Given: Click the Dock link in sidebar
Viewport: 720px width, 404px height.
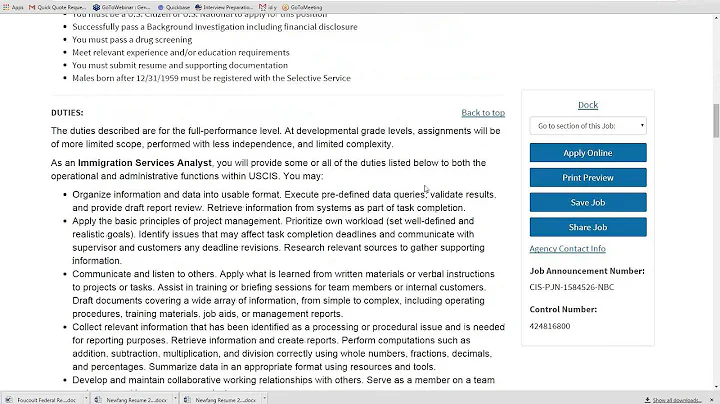Looking at the screenshot, I should click(588, 105).
